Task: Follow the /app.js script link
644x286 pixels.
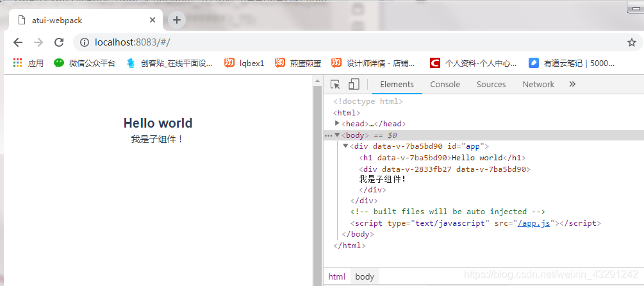Action: tap(534, 224)
